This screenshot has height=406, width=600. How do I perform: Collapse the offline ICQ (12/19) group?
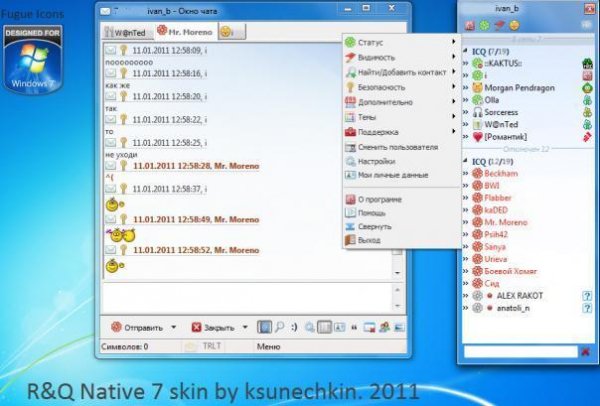pyautogui.click(x=466, y=161)
